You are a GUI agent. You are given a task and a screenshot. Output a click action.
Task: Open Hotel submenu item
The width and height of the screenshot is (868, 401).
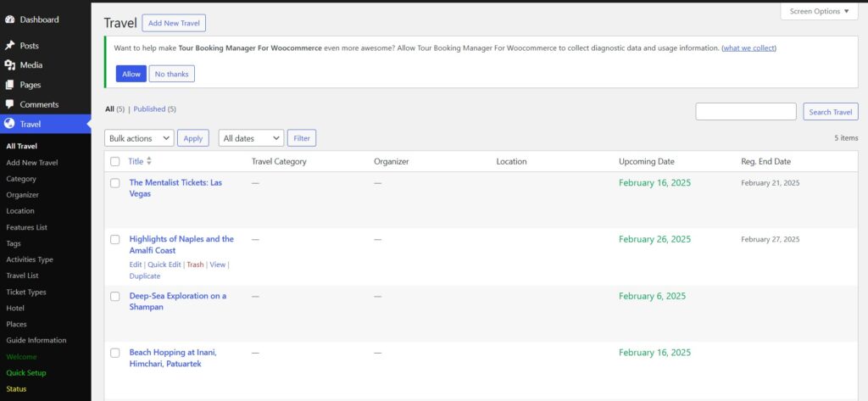(15, 308)
